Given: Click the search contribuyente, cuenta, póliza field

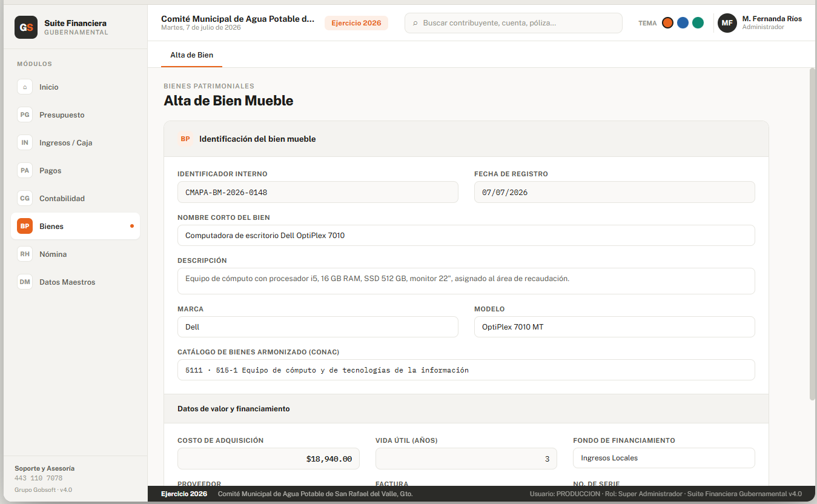Looking at the screenshot, I should (x=513, y=23).
